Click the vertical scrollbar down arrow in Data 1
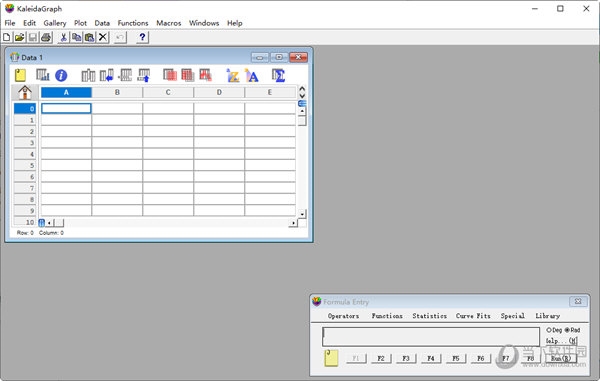 click(x=302, y=214)
